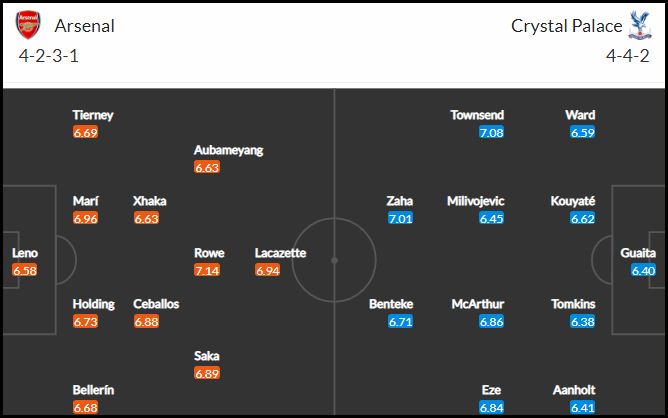This screenshot has height=418, width=668.
Task: Click the Crystal Palace eagle crest icon
Action: click(x=640, y=26)
